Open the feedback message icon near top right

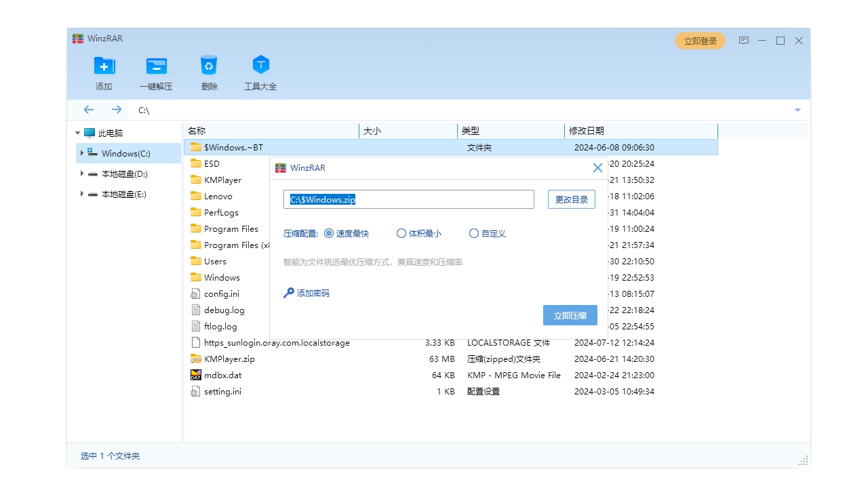coord(744,41)
